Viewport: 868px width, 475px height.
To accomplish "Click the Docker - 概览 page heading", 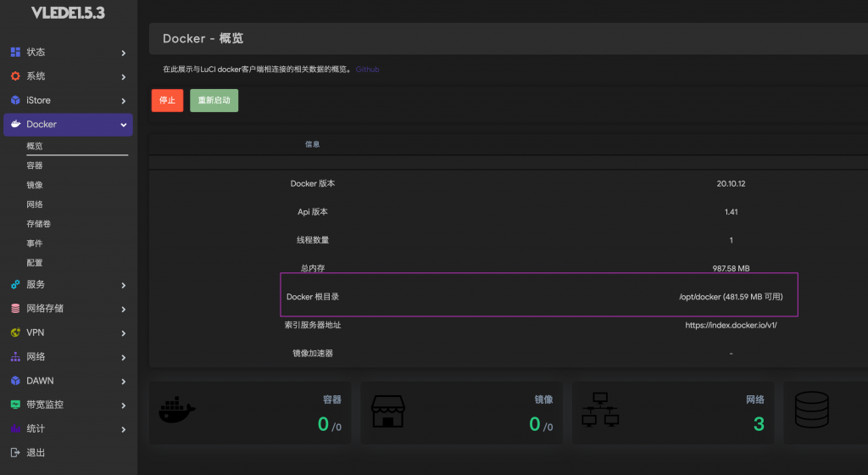I will click(203, 38).
